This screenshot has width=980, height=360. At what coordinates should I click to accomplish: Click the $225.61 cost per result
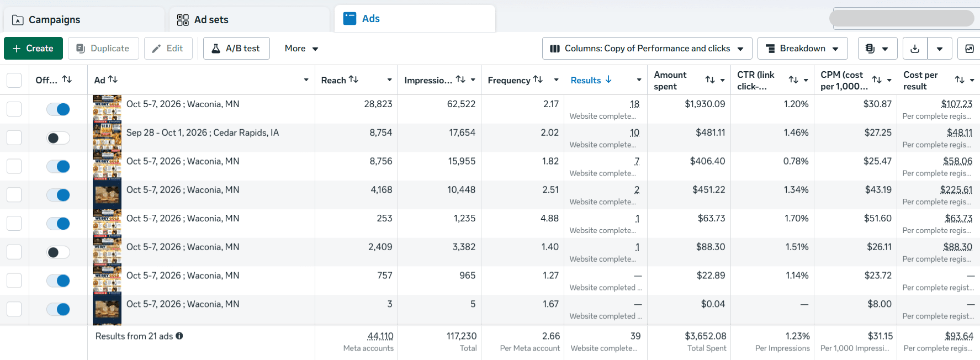pyautogui.click(x=956, y=189)
